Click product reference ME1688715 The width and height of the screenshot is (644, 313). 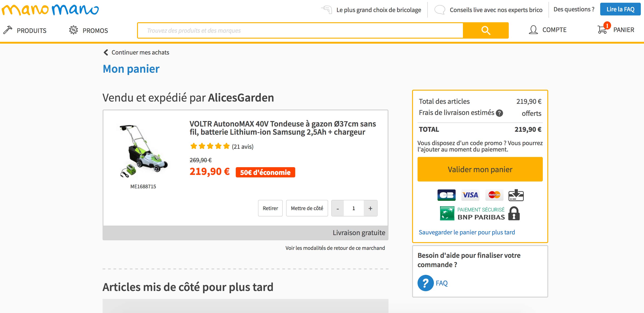[x=143, y=186]
